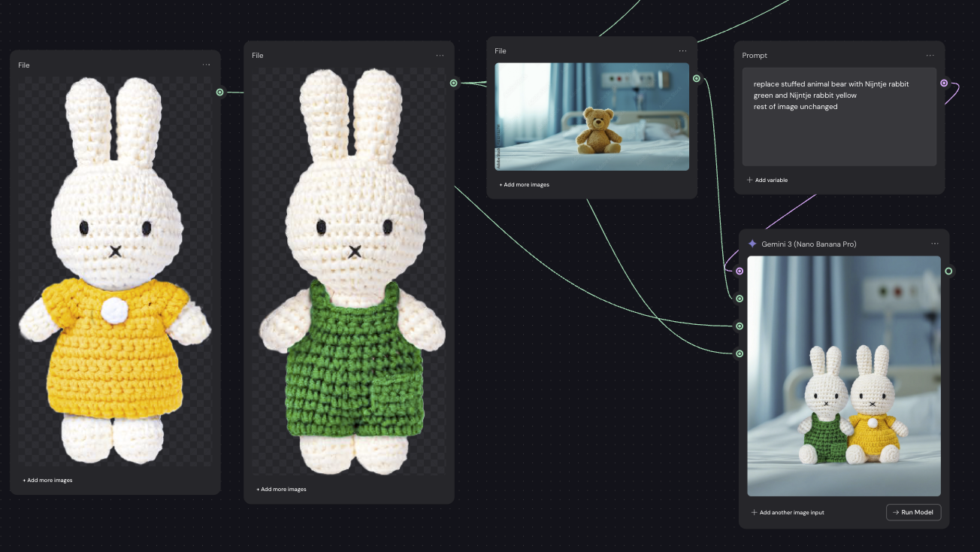Click output port of yellow rabbit File node
The width and height of the screenshot is (980, 552).
click(219, 93)
